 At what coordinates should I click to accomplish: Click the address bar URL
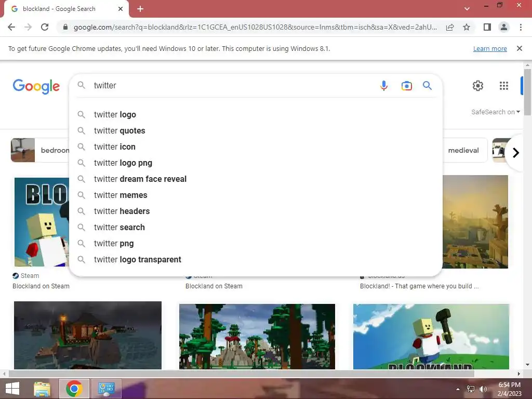coord(255,27)
